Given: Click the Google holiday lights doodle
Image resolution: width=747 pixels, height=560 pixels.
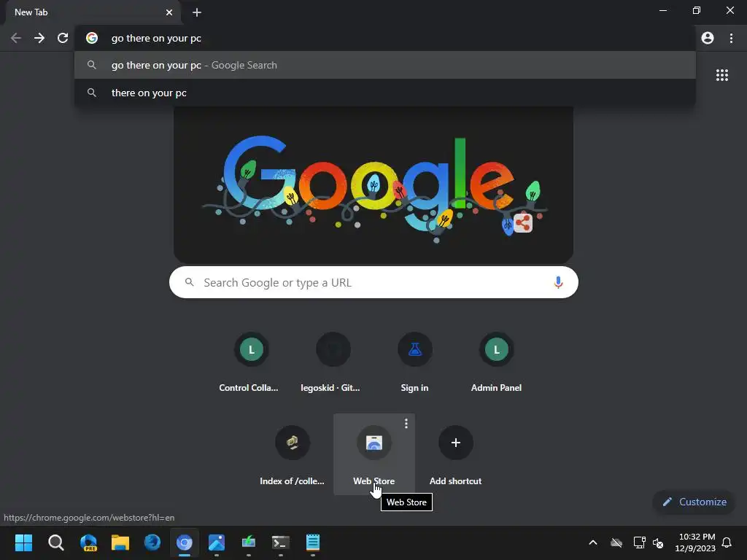Looking at the screenshot, I should pos(373,186).
